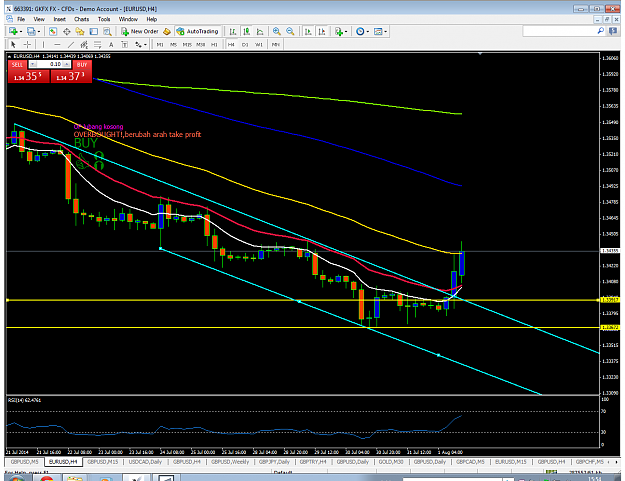Show the Market Watch window icon
Viewport: 625px width, 481px height.
pos(53,31)
